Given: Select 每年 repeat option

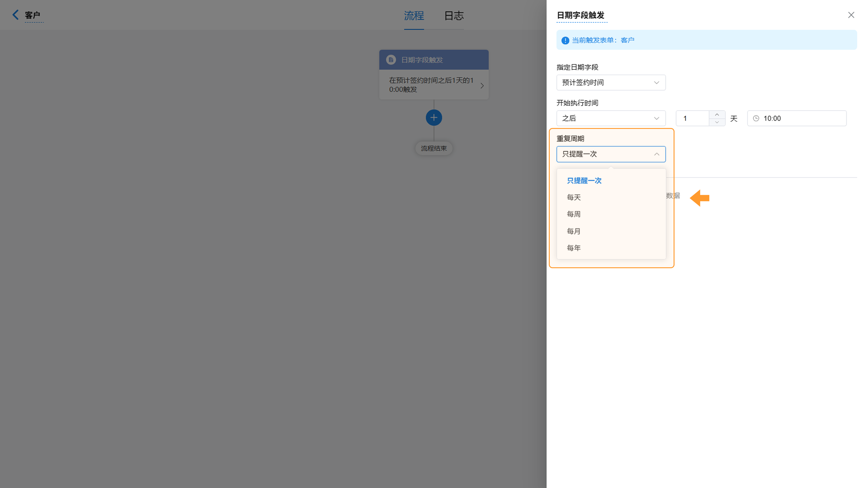Looking at the screenshot, I should [611, 248].
